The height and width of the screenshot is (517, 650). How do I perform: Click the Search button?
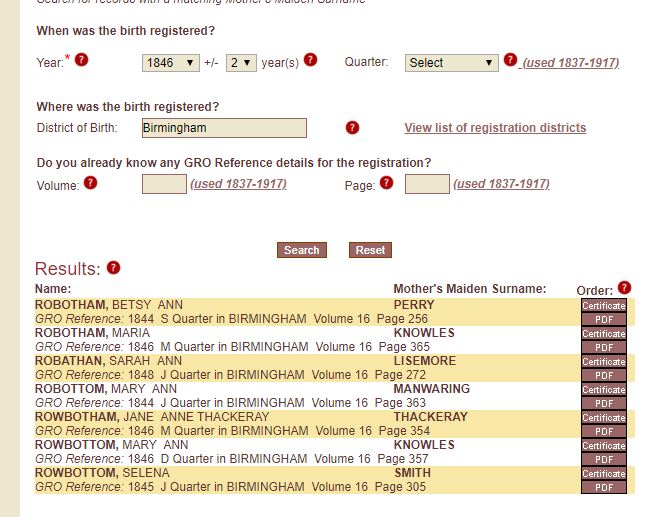[302, 250]
